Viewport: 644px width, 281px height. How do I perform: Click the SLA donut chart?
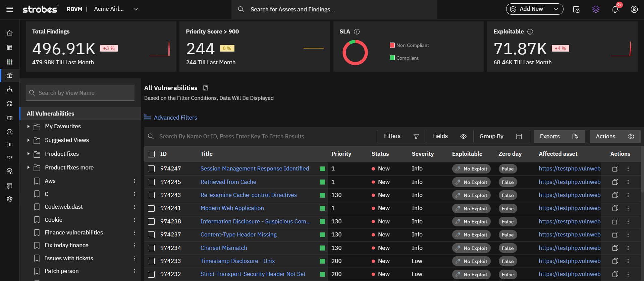click(x=355, y=53)
